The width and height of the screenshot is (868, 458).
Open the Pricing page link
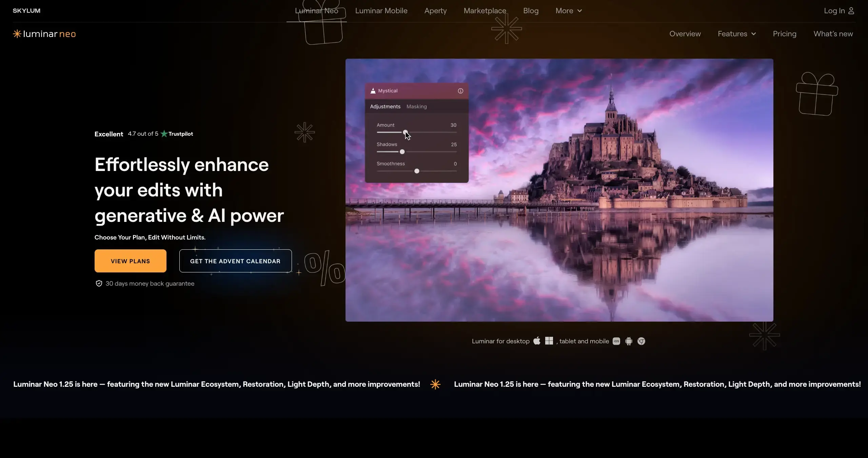pyautogui.click(x=784, y=34)
